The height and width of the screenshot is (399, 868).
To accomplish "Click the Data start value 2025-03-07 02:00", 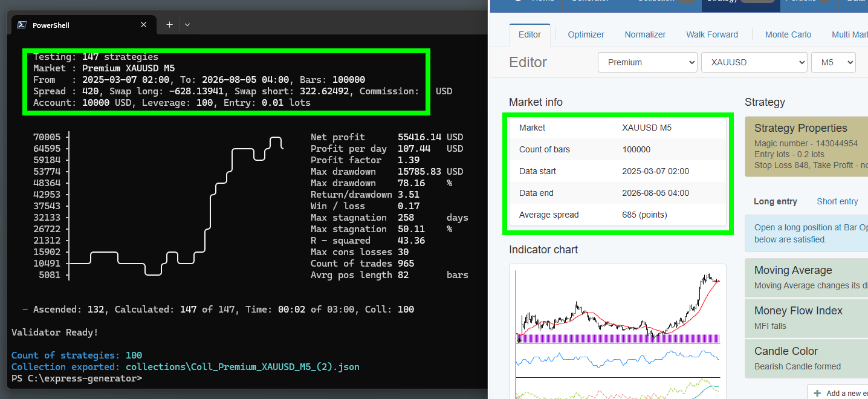I will tap(655, 171).
